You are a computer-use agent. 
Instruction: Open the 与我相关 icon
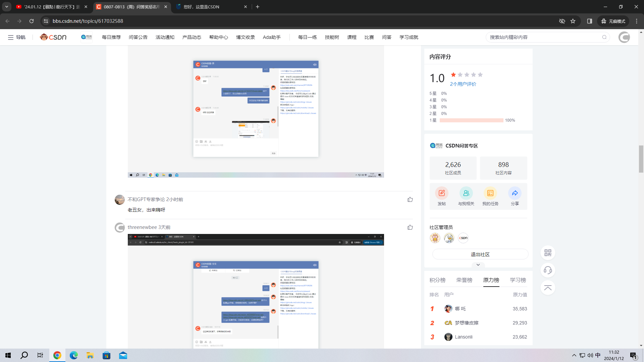tap(466, 193)
